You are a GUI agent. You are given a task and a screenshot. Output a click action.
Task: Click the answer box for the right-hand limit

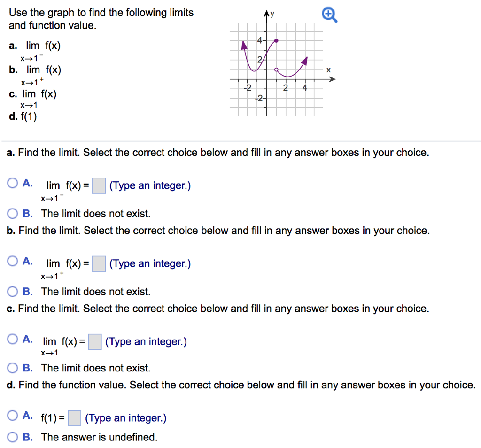click(x=99, y=264)
